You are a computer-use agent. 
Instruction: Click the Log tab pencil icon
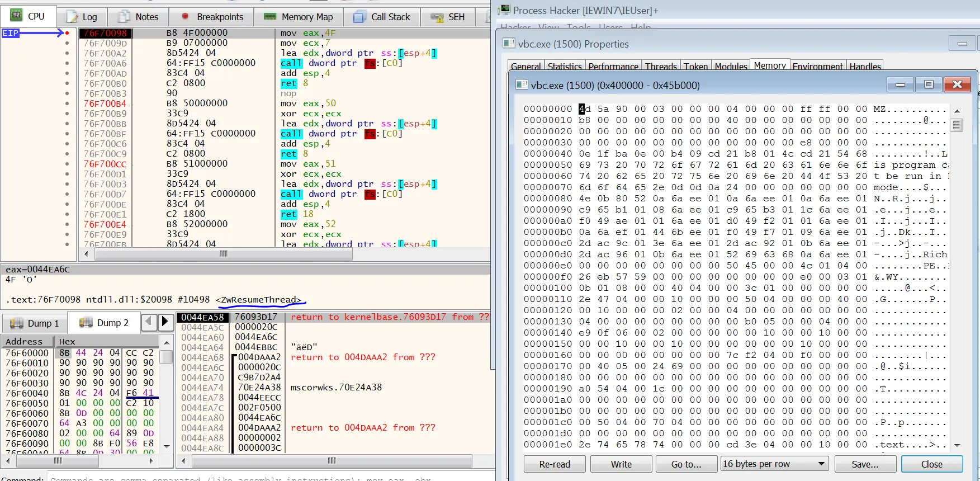tap(72, 17)
